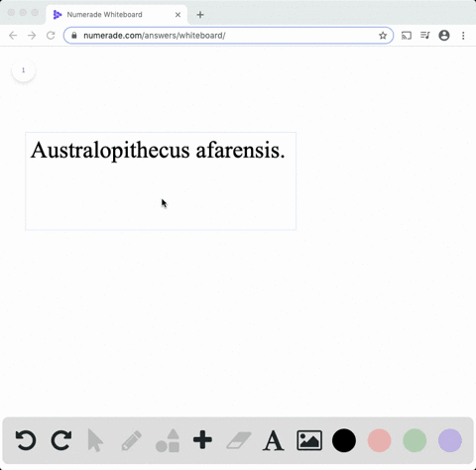Open the shapes tool

(x=168, y=440)
